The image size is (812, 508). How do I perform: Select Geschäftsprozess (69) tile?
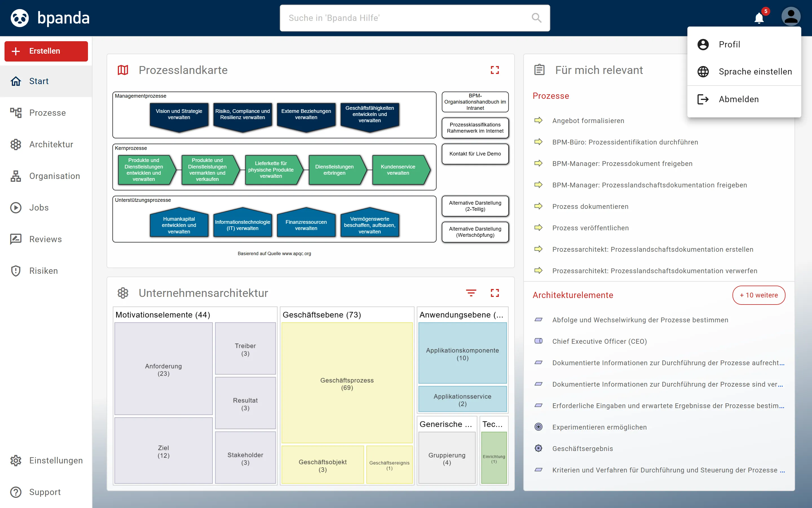pos(347,383)
